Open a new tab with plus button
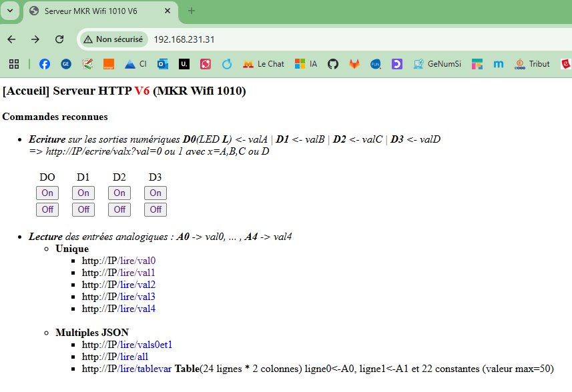 [192, 11]
